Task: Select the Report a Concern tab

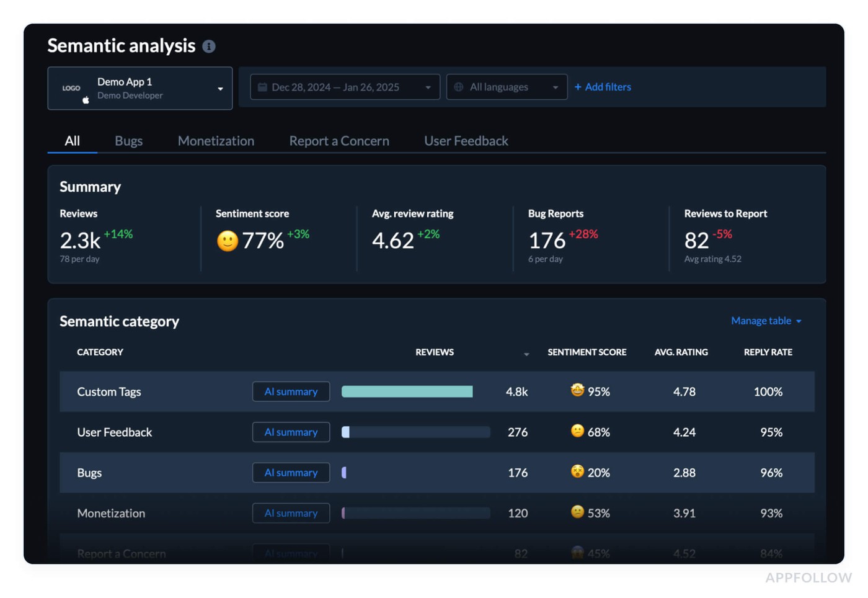Action: (339, 141)
